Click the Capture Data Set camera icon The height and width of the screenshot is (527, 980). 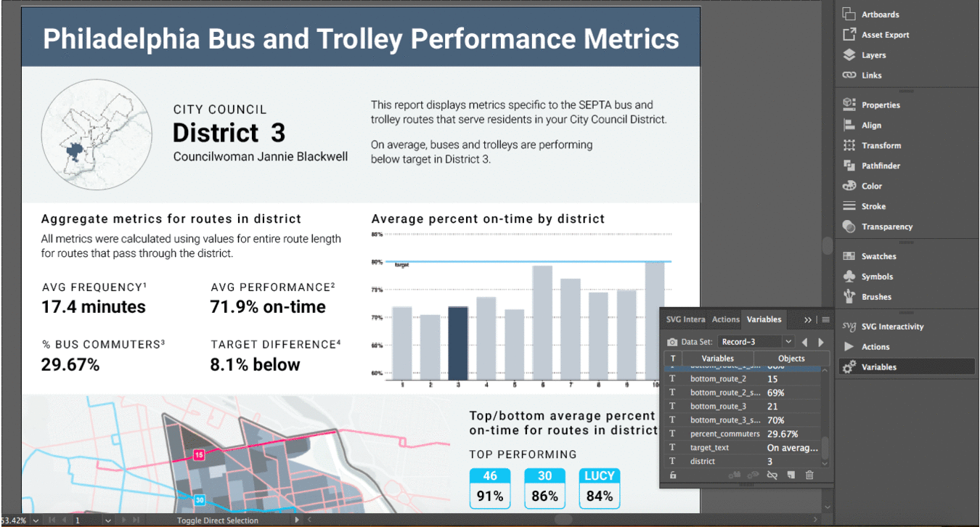[x=672, y=342]
